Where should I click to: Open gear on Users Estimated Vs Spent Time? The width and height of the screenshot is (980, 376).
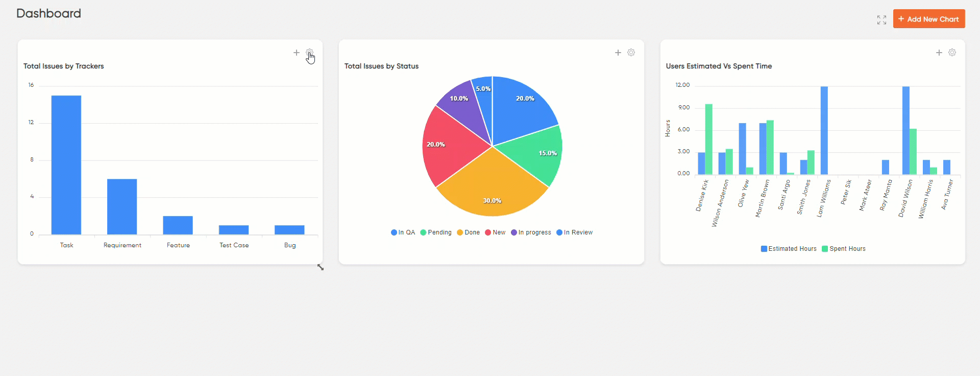tap(952, 53)
